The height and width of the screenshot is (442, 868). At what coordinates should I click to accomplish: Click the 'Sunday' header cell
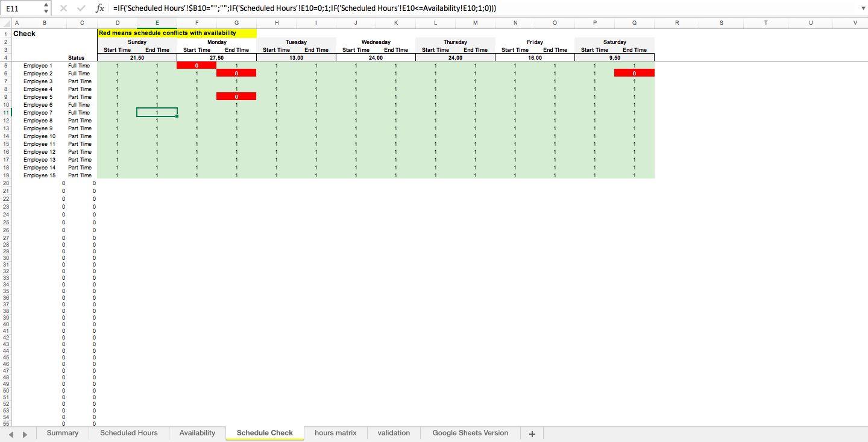tap(137, 42)
